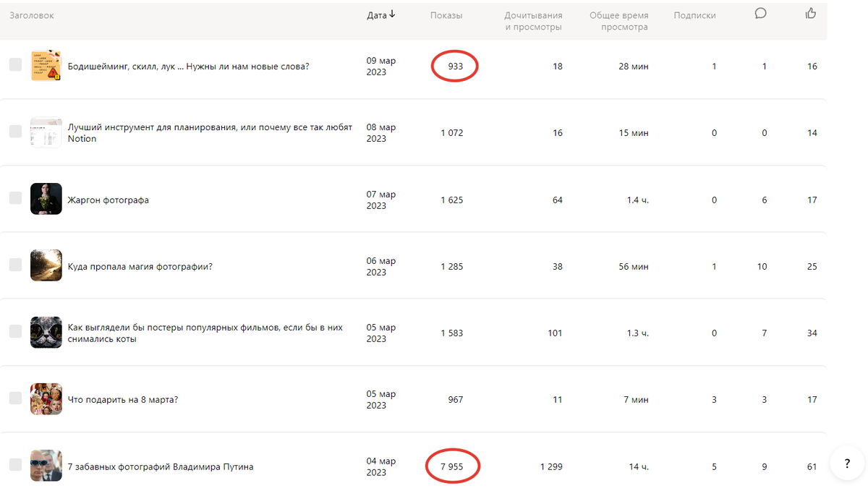Click the impressions value 1 583
This screenshot has height=491, width=868.
[x=451, y=333]
